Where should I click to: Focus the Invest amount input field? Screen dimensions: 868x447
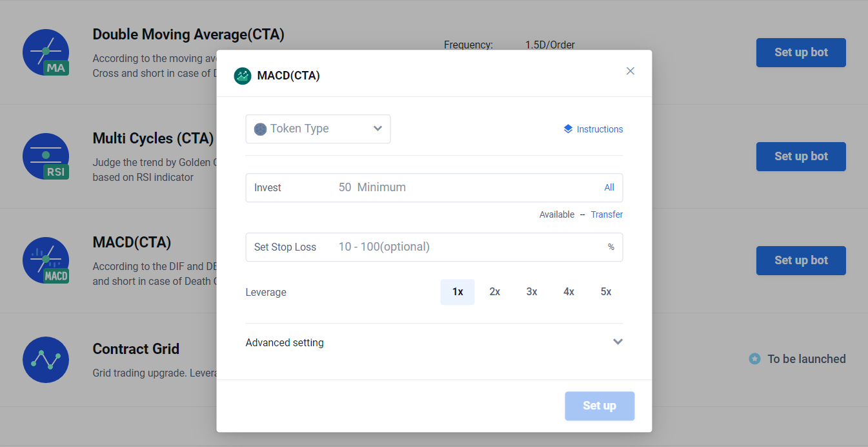pyautogui.click(x=465, y=187)
